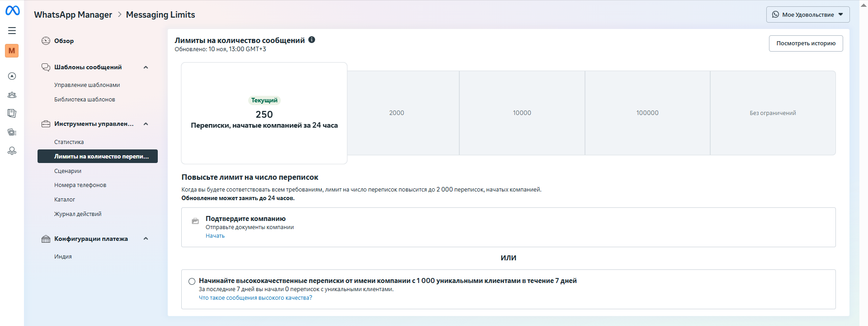Click the Начать link to verify company

click(x=215, y=236)
